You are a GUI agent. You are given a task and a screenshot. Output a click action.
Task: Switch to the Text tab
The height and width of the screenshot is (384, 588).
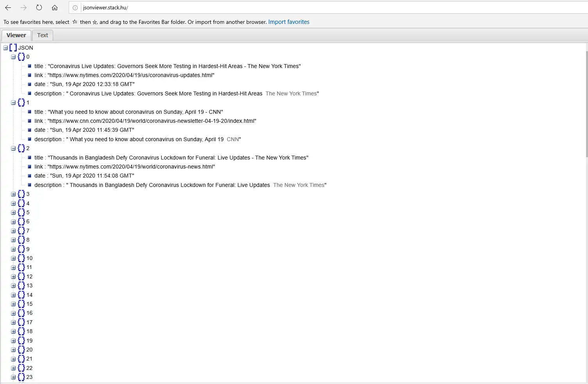tap(43, 35)
